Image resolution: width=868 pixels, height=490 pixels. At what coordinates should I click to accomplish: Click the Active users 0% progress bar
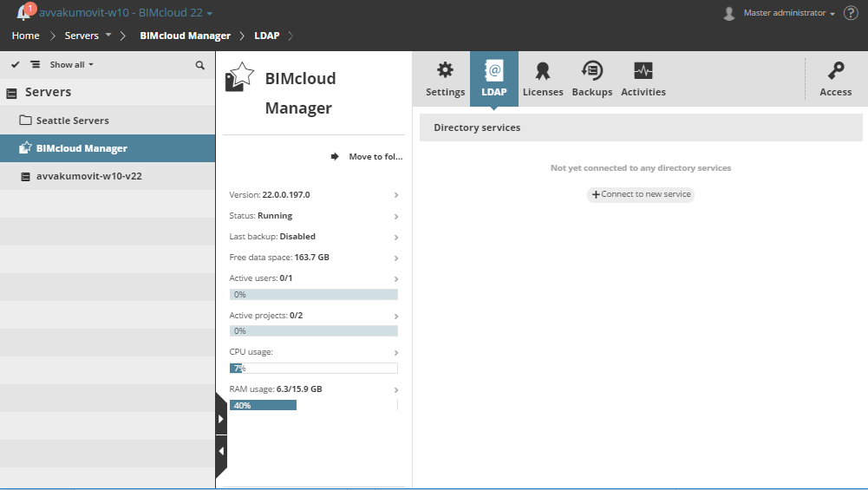[313, 295]
